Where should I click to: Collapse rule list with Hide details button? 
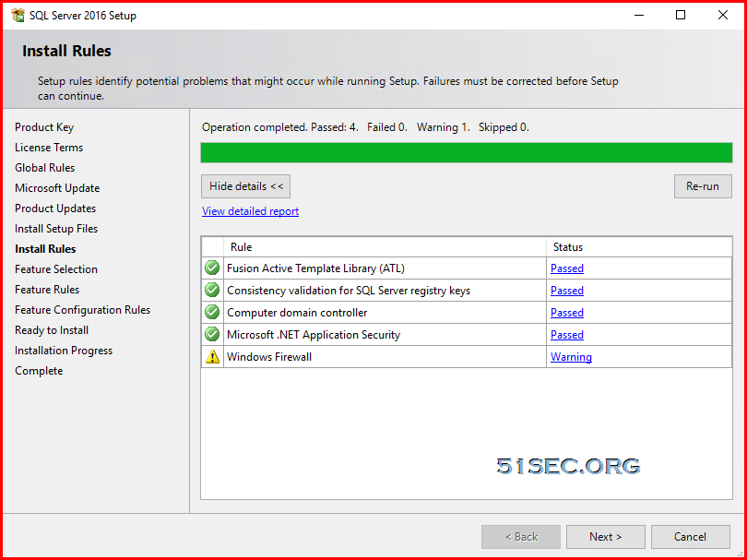(x=246, y=186)
